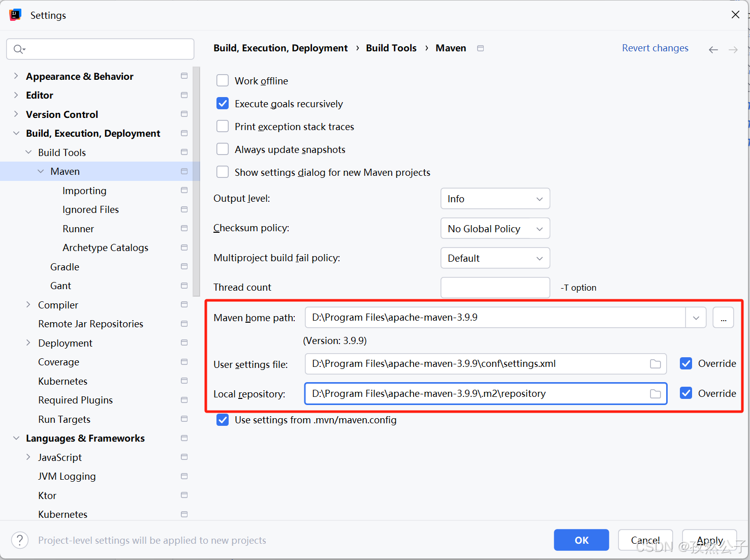Click project-level icon on Compiler row
This screenshot has width=750, height=560.
[x=184, y=305]
